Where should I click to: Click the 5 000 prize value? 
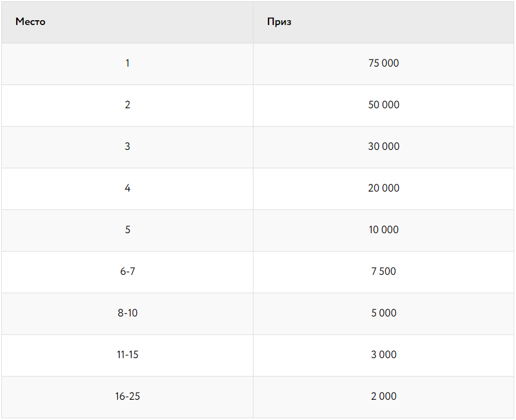383,313
